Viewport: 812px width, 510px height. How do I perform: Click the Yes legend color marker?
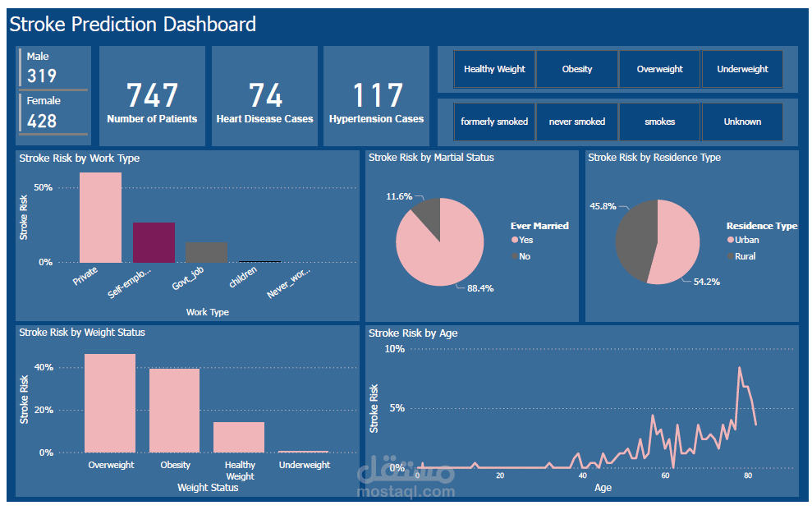click(515, 240)
